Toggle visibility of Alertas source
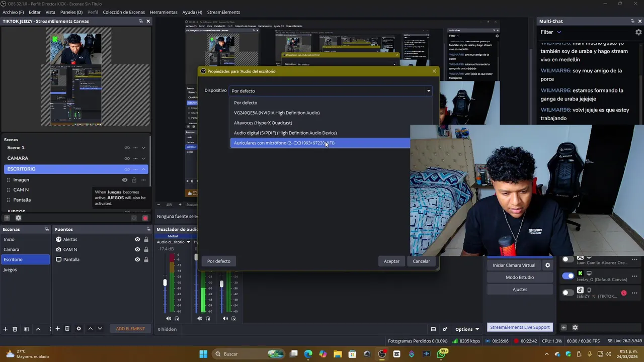This screenshot has height=362, width=644. [x=137, y=239]
